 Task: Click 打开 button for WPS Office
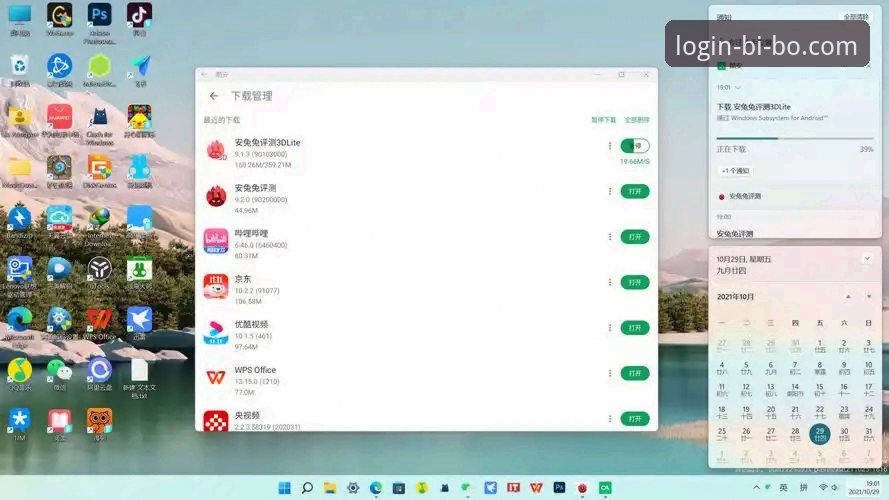click(x=634, y=373)
